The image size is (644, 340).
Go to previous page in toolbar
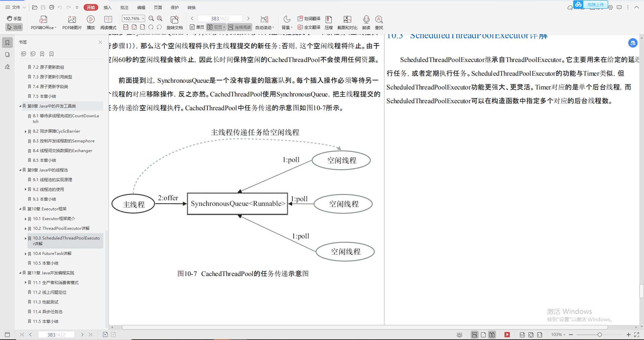[x=192, y=18]
